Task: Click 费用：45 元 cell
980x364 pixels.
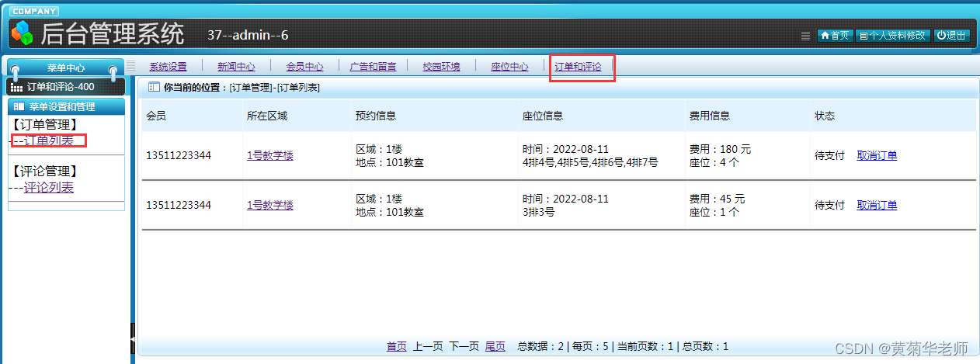Action: coord(718,199)
